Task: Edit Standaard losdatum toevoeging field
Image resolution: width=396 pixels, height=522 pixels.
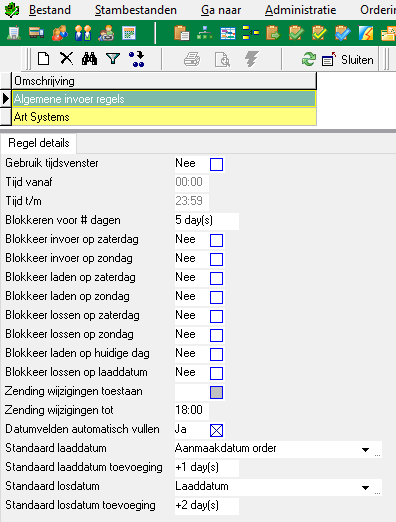Action: tap(207, 505)
